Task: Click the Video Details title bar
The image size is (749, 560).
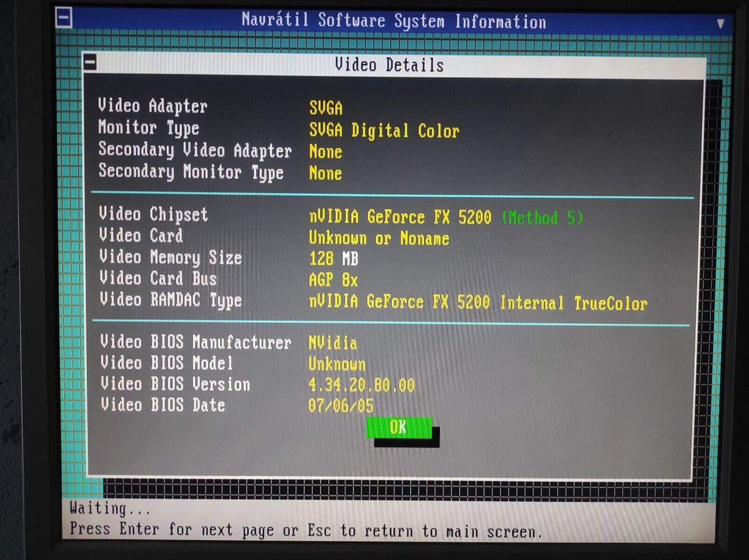Action: (389, 65)
